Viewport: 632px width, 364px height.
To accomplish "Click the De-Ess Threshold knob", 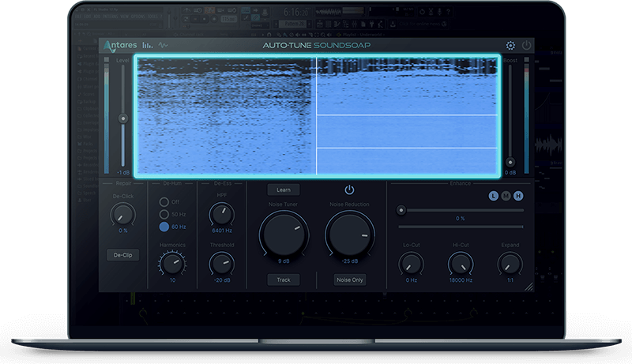I will [x=222, y=264].
